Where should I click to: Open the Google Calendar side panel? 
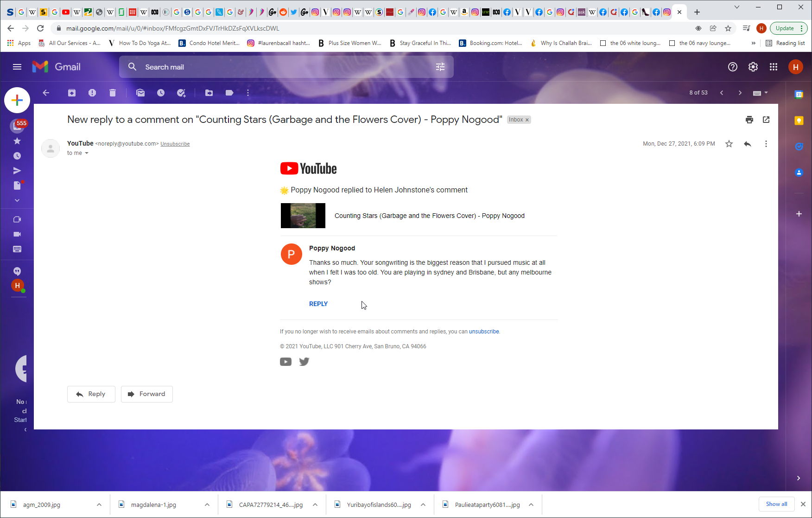point(799,95)
